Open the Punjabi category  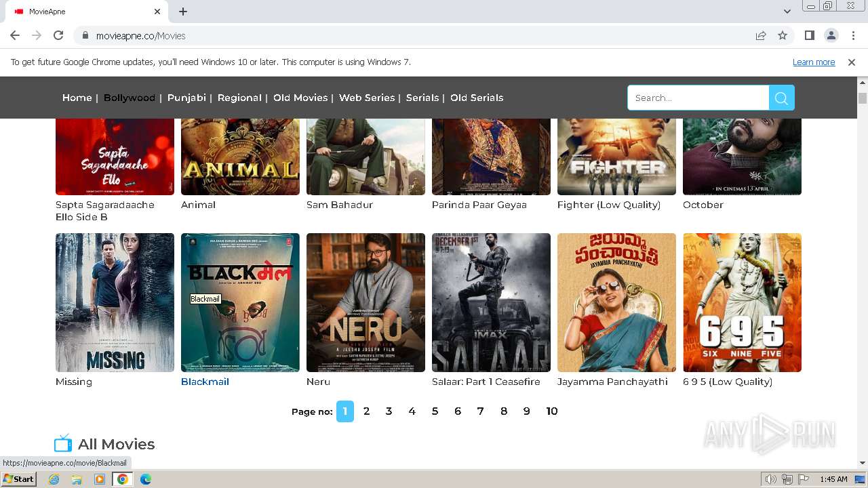[x=186, y=98]
